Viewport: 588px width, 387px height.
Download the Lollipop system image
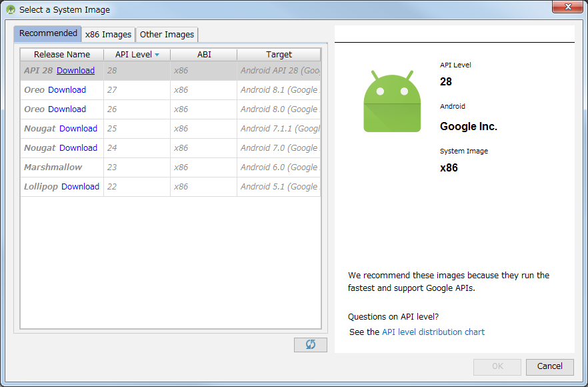coord(80,187)
